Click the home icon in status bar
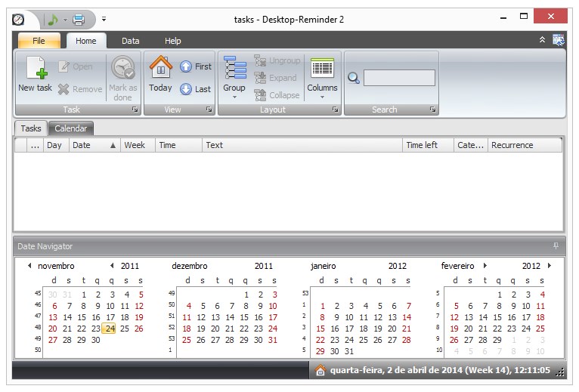This screenshot has width=579, height=392. (320, 370)
